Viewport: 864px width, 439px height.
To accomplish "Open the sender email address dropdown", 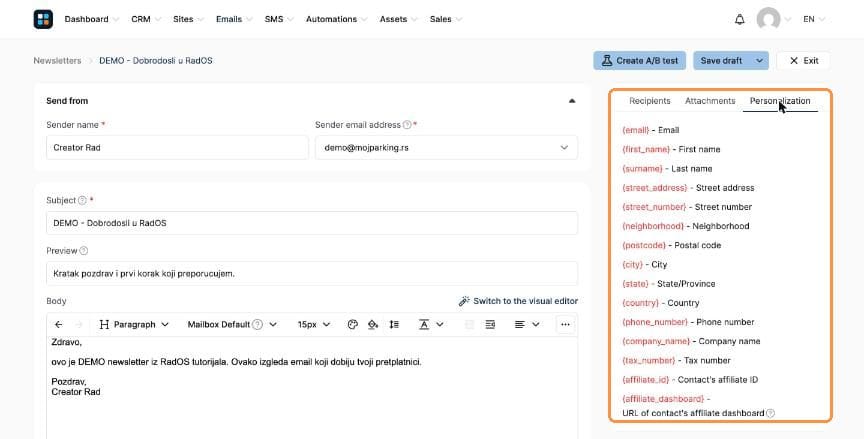I will tap(446, 148).
